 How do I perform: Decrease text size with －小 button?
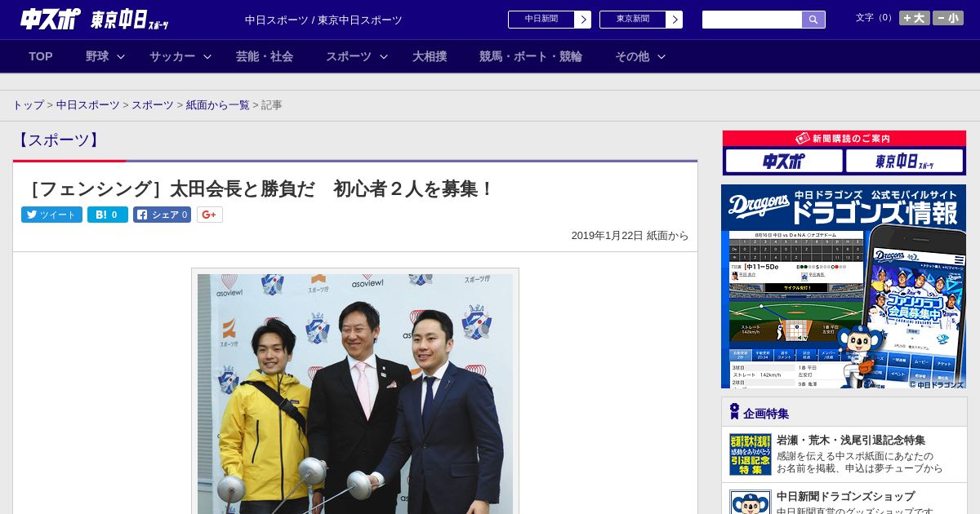point(948,18)
